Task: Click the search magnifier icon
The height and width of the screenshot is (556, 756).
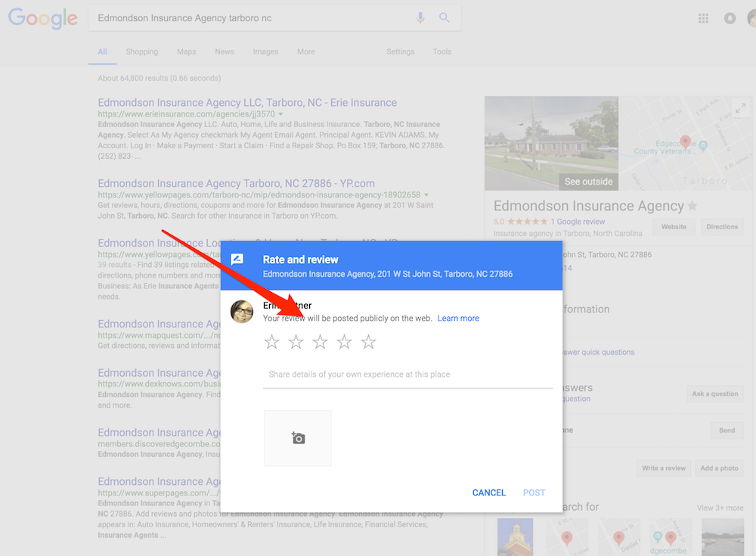Action: tap(444, 18)
